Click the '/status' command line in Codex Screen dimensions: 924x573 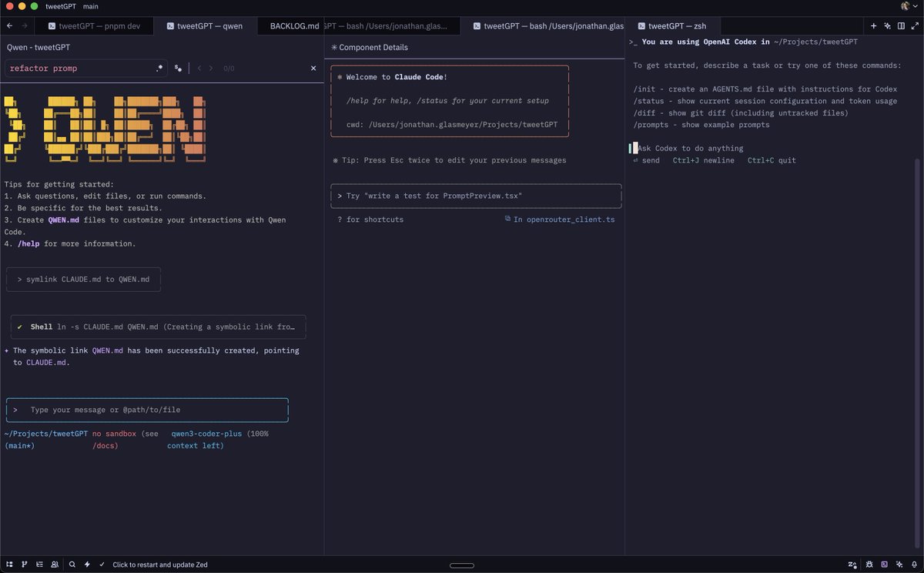[765, 101]
